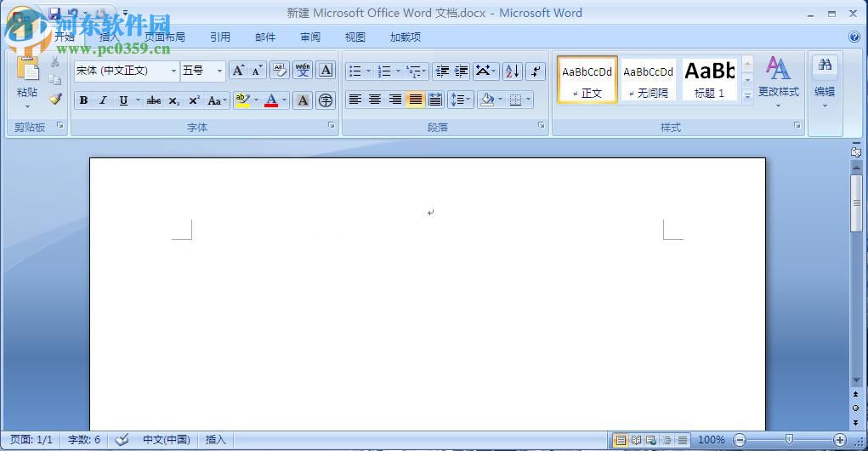Toggle italic formatting

103,101
